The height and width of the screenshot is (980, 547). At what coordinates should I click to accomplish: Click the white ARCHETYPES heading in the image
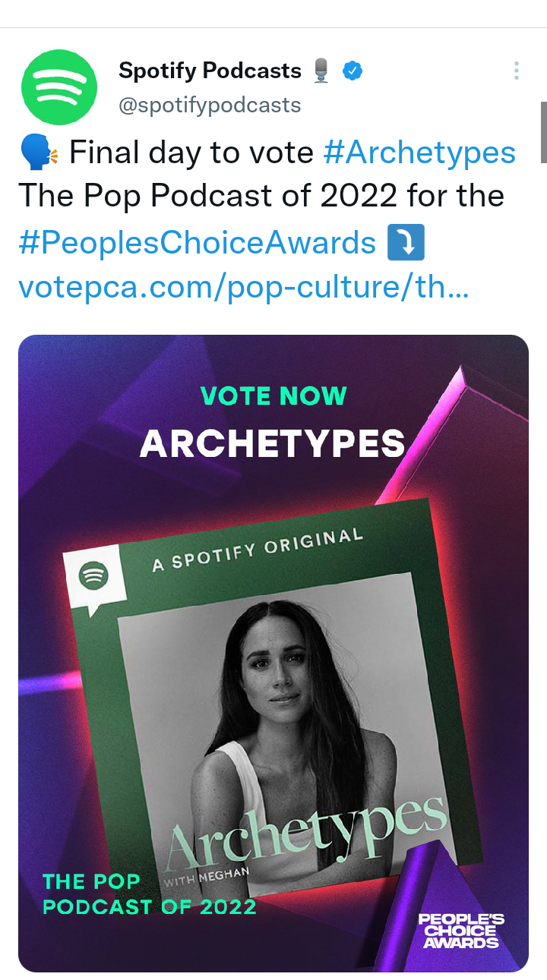(x=273, y=444)
